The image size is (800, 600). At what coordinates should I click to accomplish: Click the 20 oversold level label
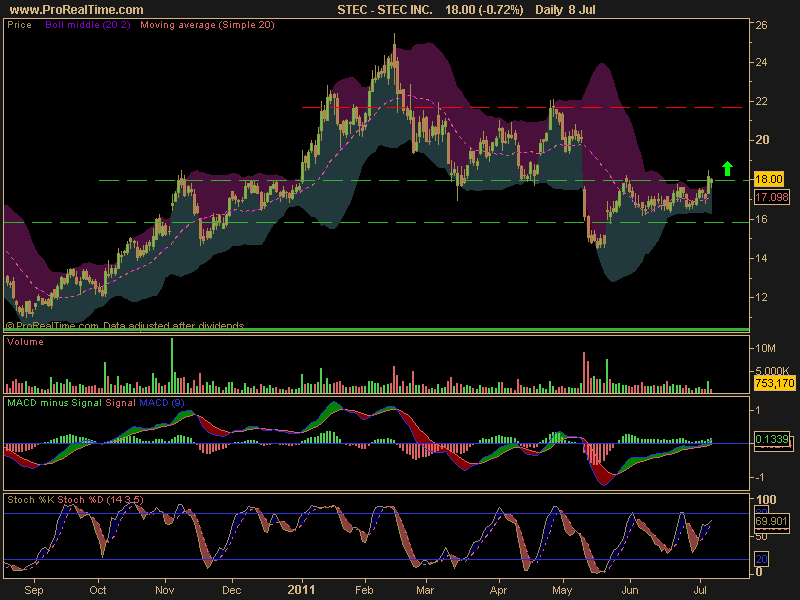761,559
